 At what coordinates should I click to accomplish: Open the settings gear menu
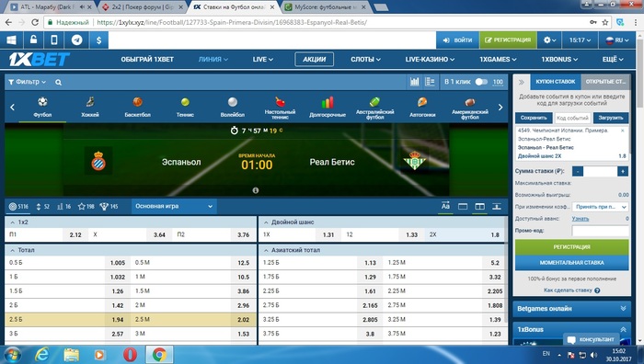549,40
